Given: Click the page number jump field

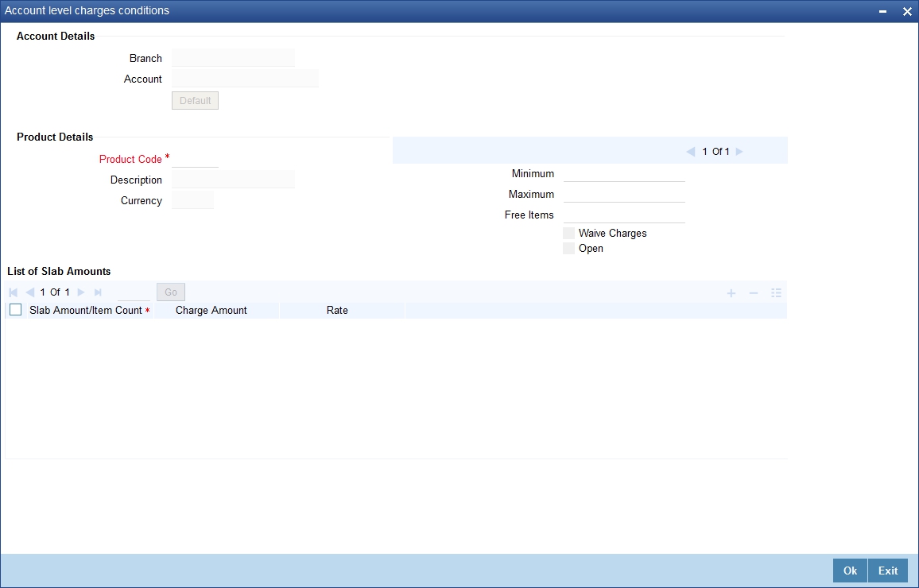Looking at the screenshot, I should tap(134, 292).
